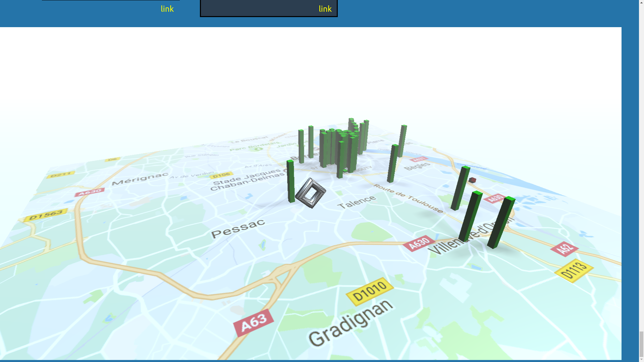Click the small red cube marker
This screenshot has height=362, width=644.
pyautogui.click(x=473, y=180)
